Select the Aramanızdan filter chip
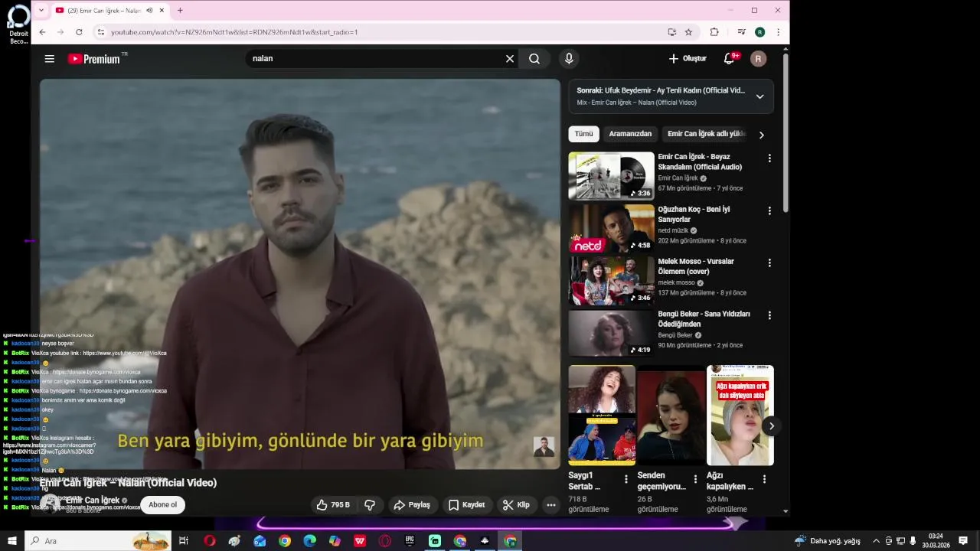The width and height of the screenshot is (980, 551). click(630, 134)
